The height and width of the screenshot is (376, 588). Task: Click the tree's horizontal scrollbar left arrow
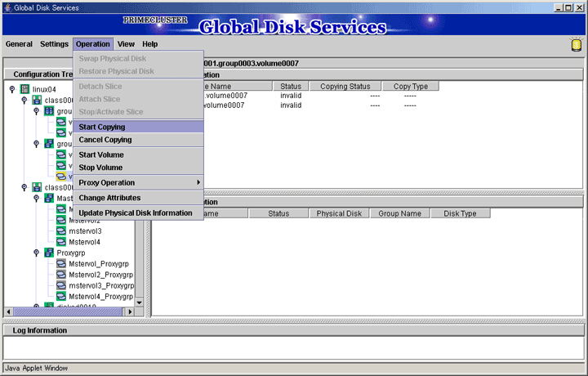(9, 311)
